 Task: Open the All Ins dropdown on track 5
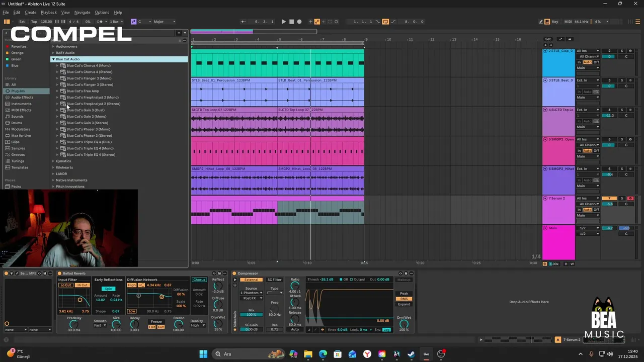588,139
